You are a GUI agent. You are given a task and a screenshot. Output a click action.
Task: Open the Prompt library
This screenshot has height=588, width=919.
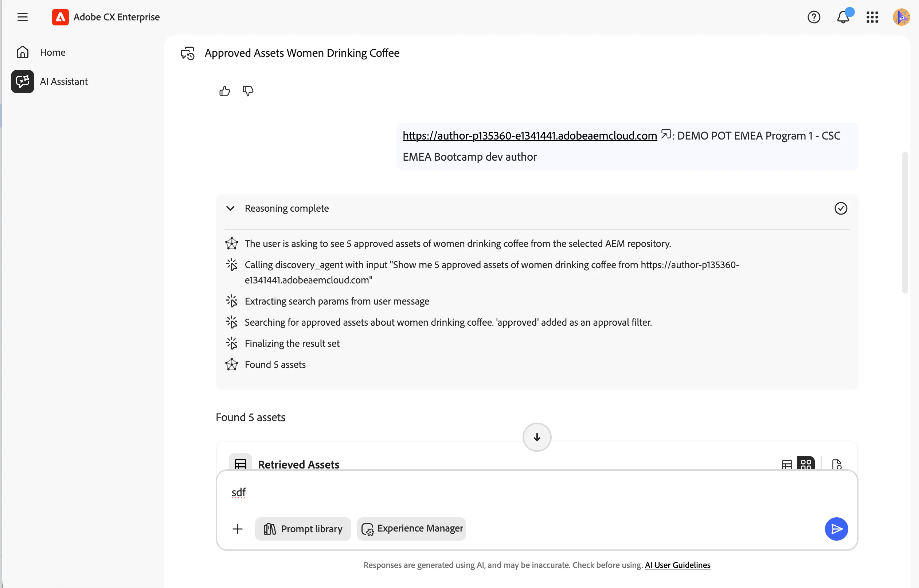coord(303,529)
